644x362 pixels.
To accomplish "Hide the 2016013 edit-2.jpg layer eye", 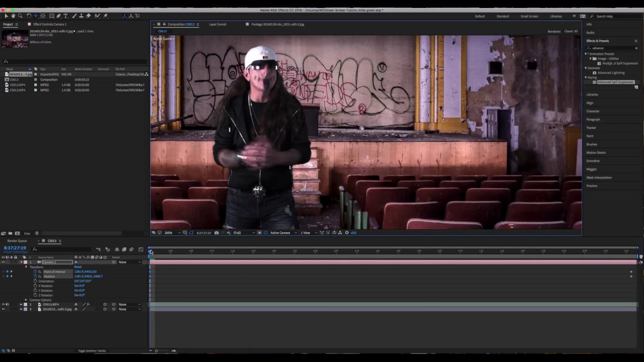I will [3, 309].
